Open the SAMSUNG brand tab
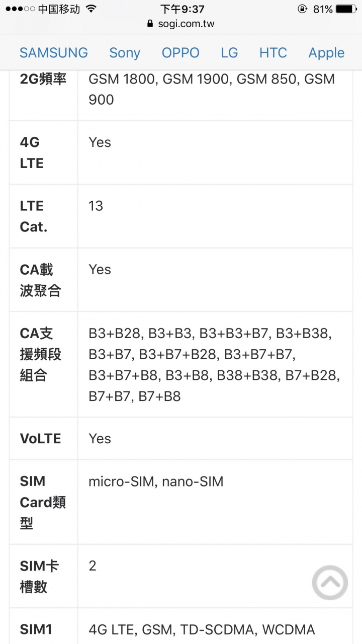 point(54,53)
